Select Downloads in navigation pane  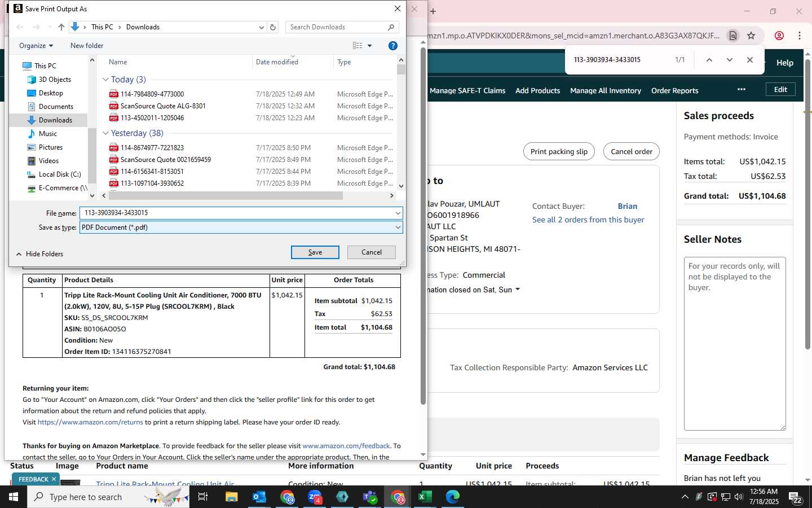55,120
